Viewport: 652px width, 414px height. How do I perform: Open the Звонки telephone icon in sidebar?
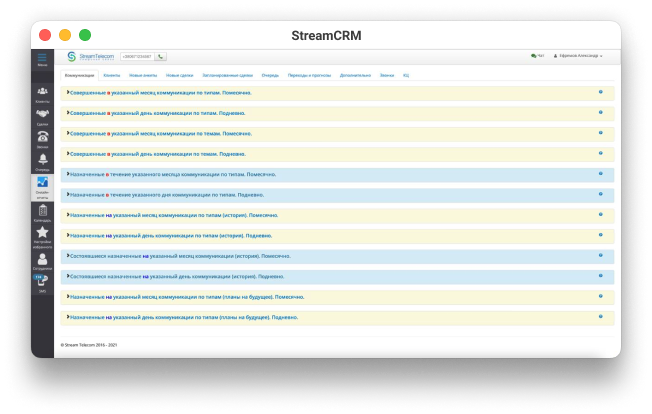pos(42,136)
